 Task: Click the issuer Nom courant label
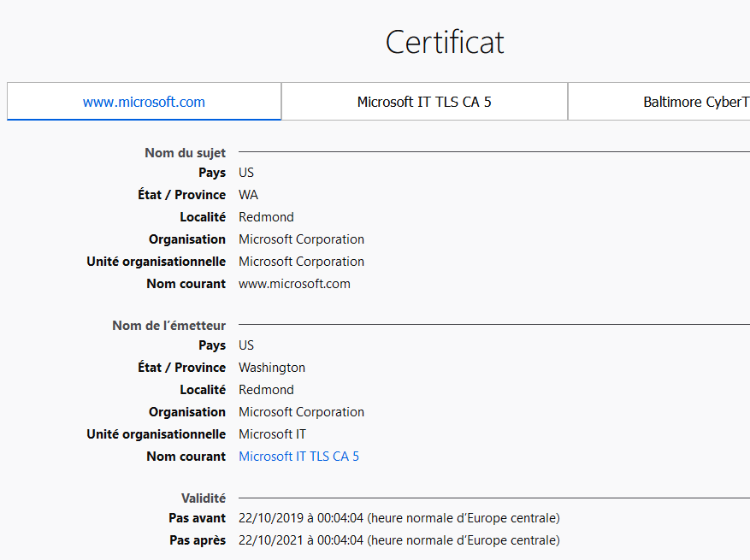tap(186, 457)
